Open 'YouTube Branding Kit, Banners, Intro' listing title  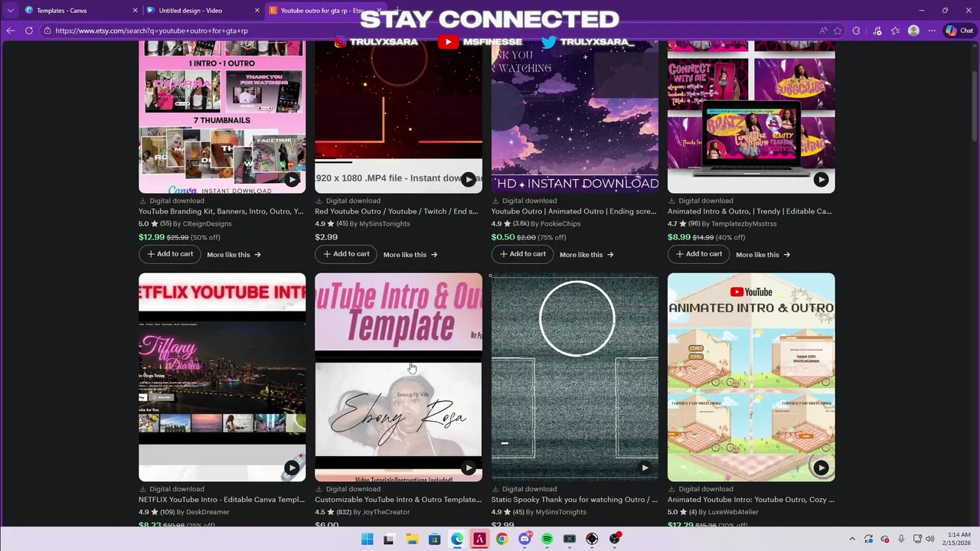221,211
